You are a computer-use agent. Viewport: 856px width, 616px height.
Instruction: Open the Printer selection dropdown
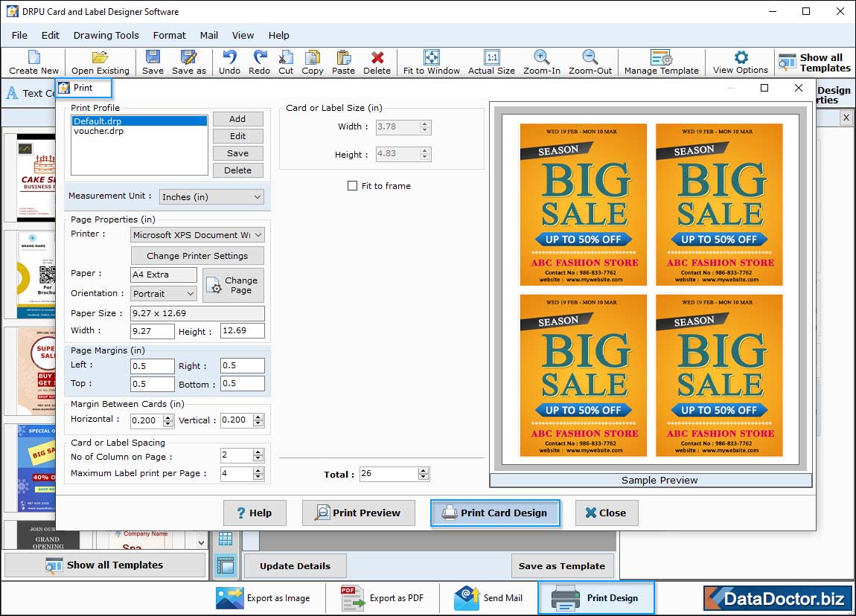click(197, 235)
